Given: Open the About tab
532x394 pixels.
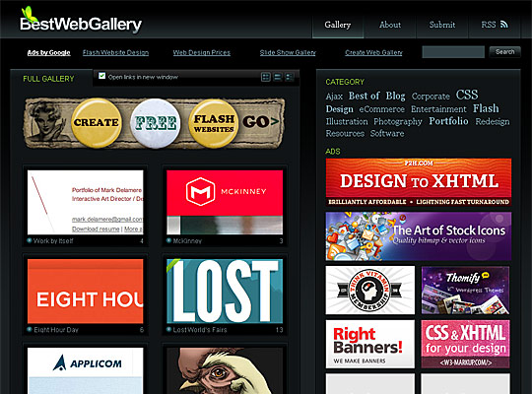Looking at the screenshot, I should pyautogui.click(x=390, y=25).
